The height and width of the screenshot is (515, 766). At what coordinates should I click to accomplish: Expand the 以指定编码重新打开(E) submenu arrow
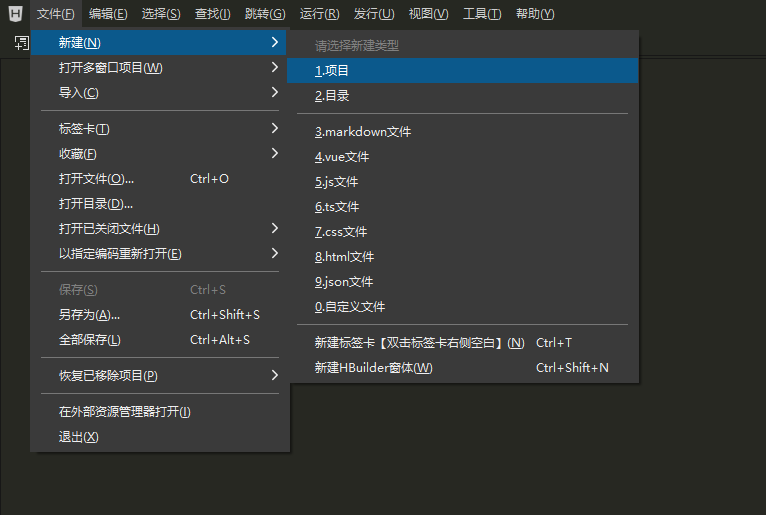275,253
